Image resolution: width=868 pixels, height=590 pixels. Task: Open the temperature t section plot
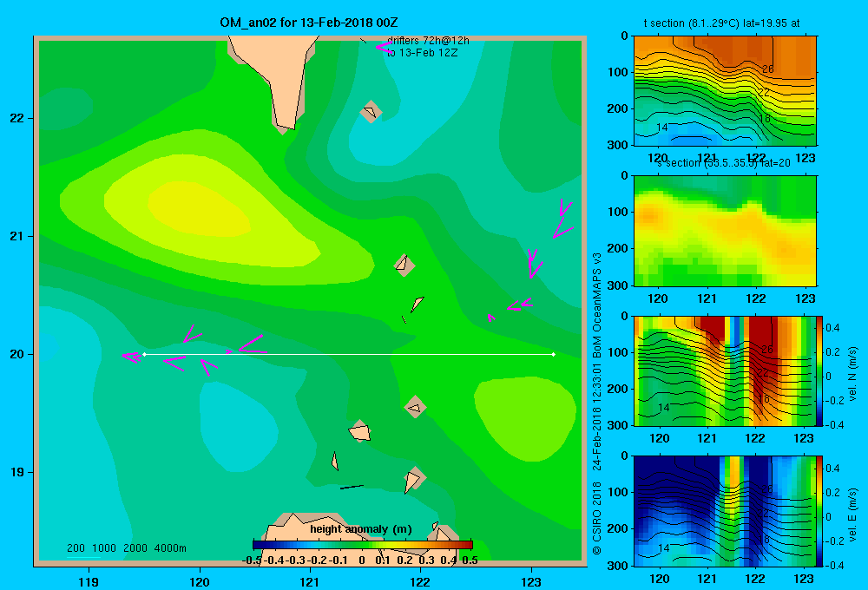coord(725,91)
